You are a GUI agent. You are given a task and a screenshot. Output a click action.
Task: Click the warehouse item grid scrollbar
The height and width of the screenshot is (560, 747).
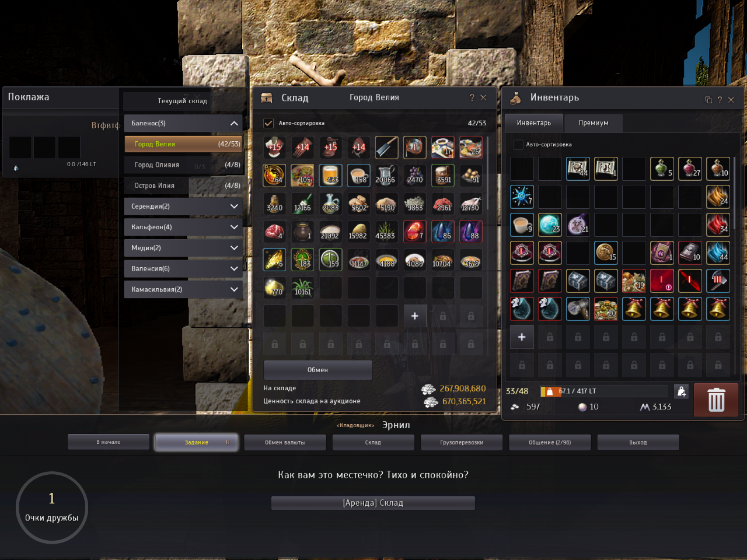point(487,173)
